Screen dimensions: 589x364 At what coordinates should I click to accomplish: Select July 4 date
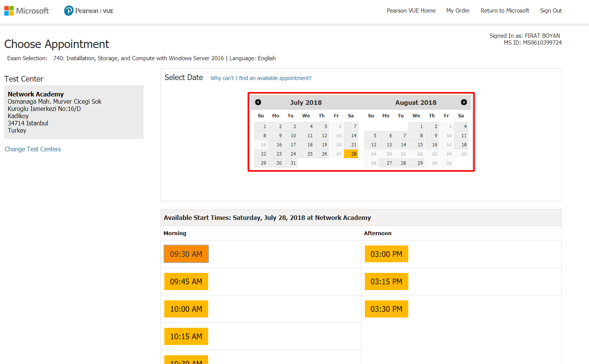tap(306, 126)
